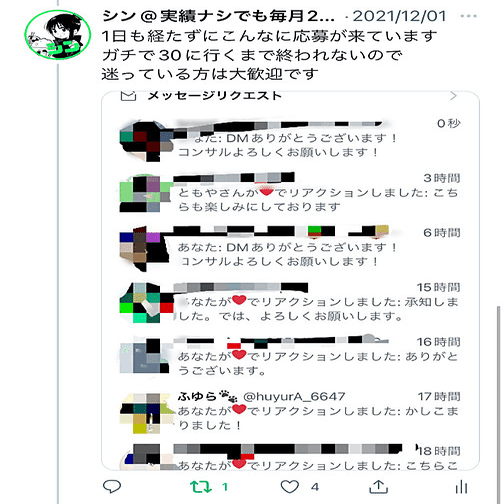504x504 pixels.
Task: Click the envelope message request icon
Action: [x=128, y=96]
